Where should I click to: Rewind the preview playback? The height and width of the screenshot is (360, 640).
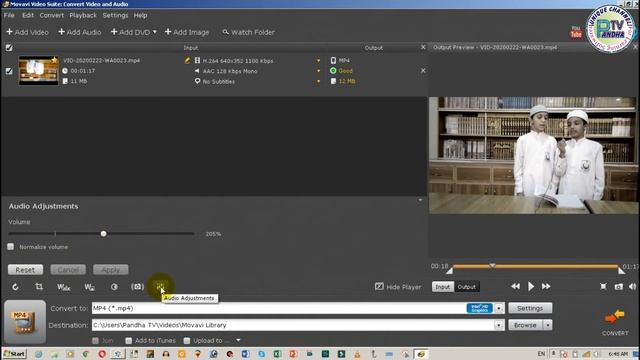point(516,287)
